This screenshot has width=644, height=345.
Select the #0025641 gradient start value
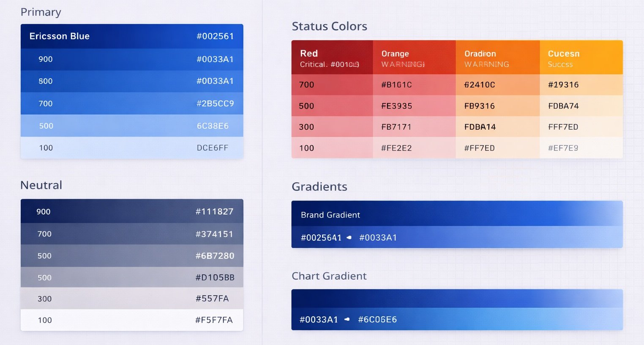[x=321, y=238]
